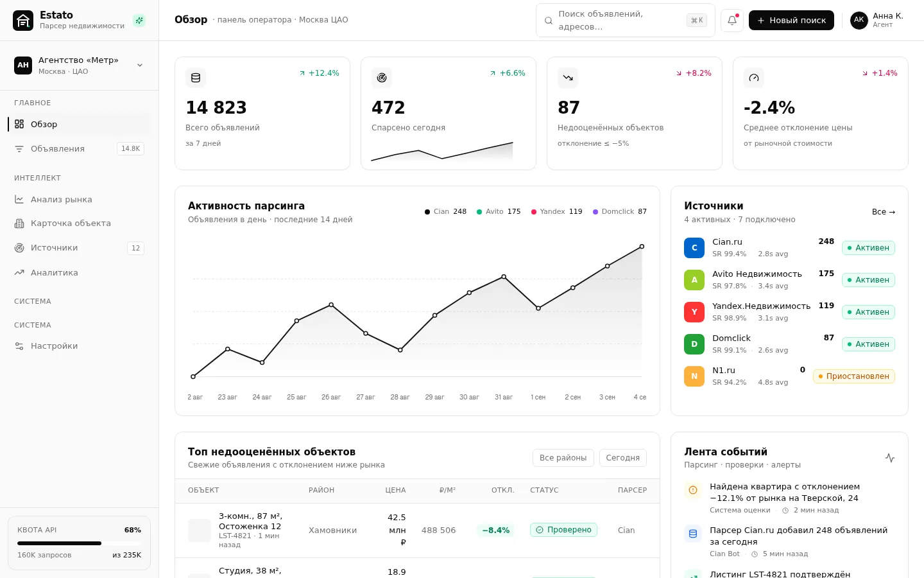The image size is (924, 578).
Task: Click the radar icon on Спарсено сегодня card
Action: coord(382,78)
